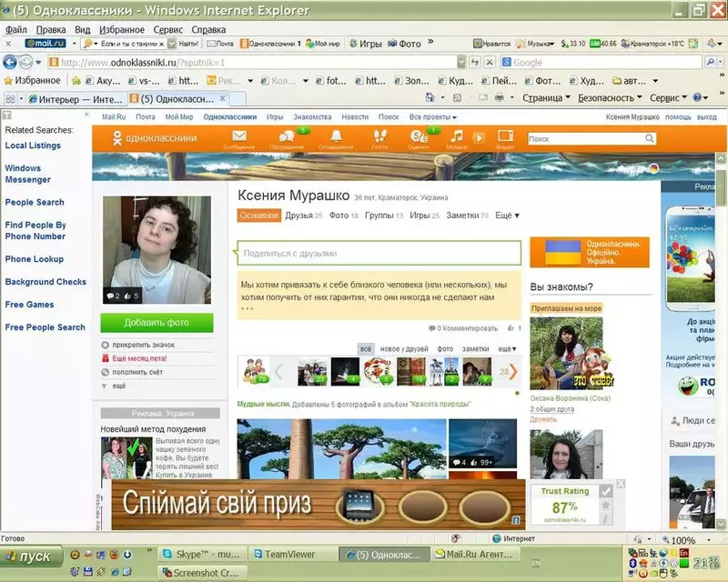
Task: Close the Trust Rating popup
Action: click(621, 484)
